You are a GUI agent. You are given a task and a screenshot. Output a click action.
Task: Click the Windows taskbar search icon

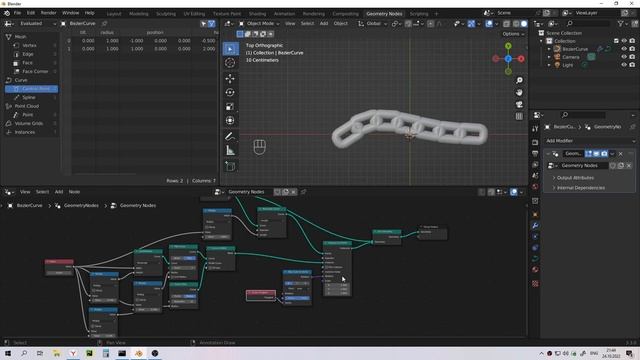tap(24, 353)
